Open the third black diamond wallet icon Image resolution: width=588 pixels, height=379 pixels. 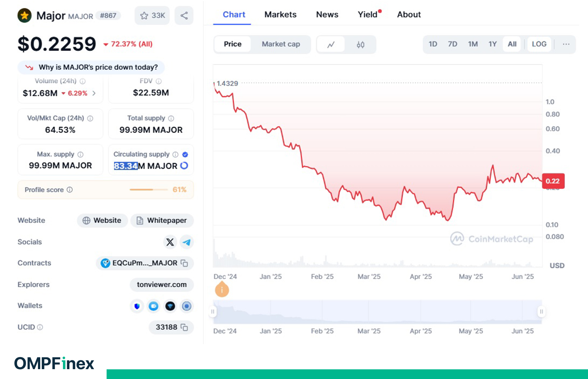[x=170, y=306]
